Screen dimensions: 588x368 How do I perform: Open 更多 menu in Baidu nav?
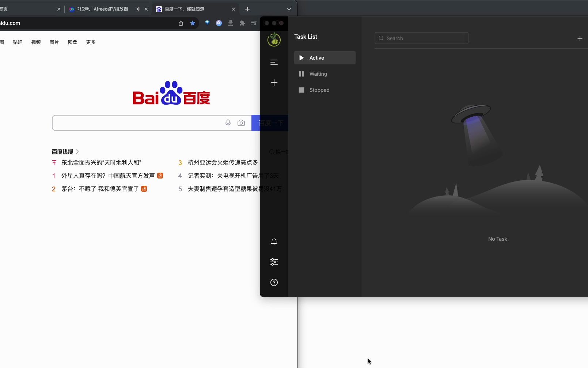coord(91,42)
